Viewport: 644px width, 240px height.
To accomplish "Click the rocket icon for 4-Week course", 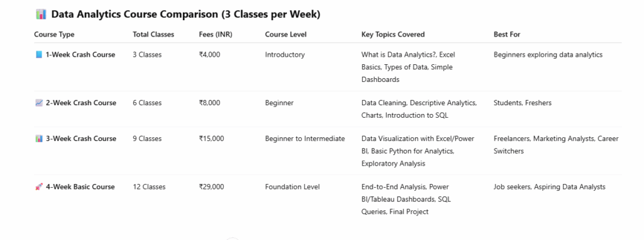I will point(39,186).
